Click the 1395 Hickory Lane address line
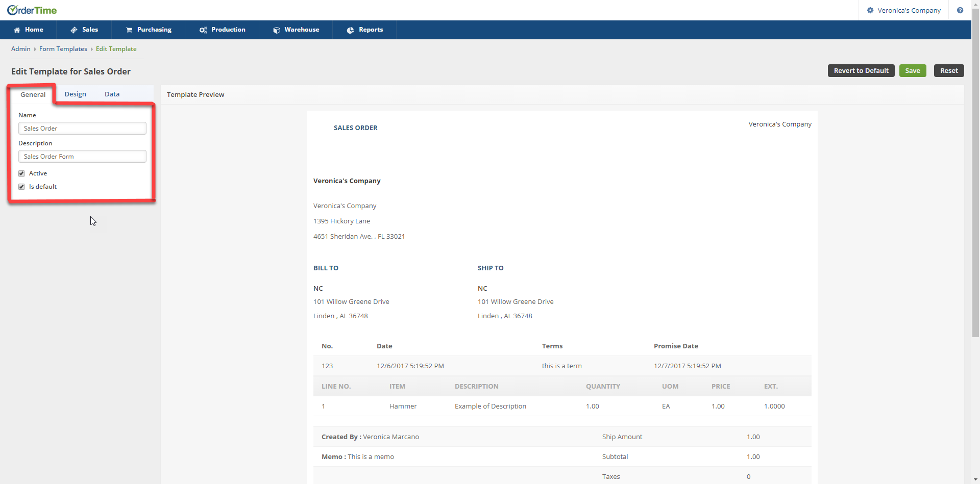This screenshot has width=980, height=484. click(342, 221)
